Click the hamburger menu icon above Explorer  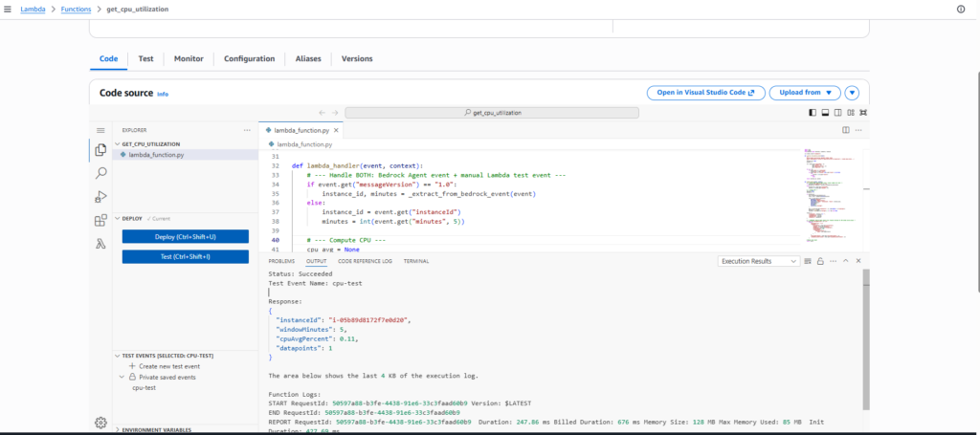pyautogui.click(x=100, y=130)
